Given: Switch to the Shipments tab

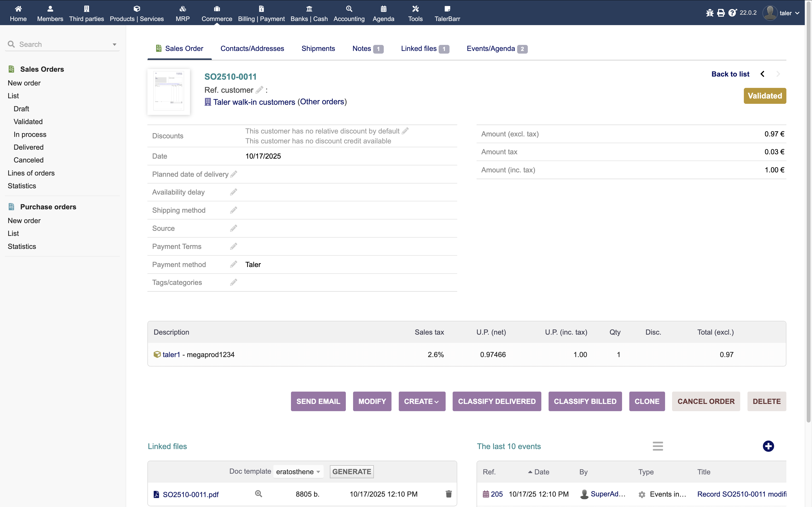Looking at the screenshot, I should point(318,49).
